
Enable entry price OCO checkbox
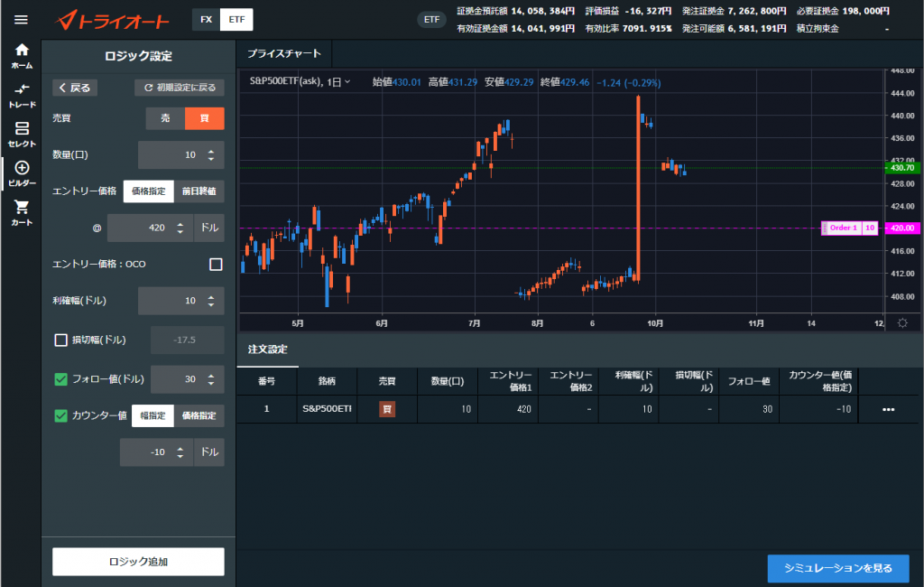point(217,265)
